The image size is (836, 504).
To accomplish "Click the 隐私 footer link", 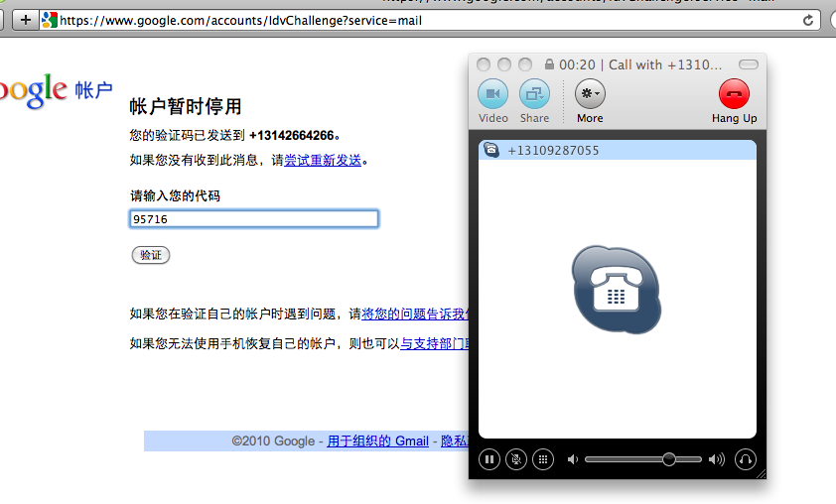I will pos(455,441).
